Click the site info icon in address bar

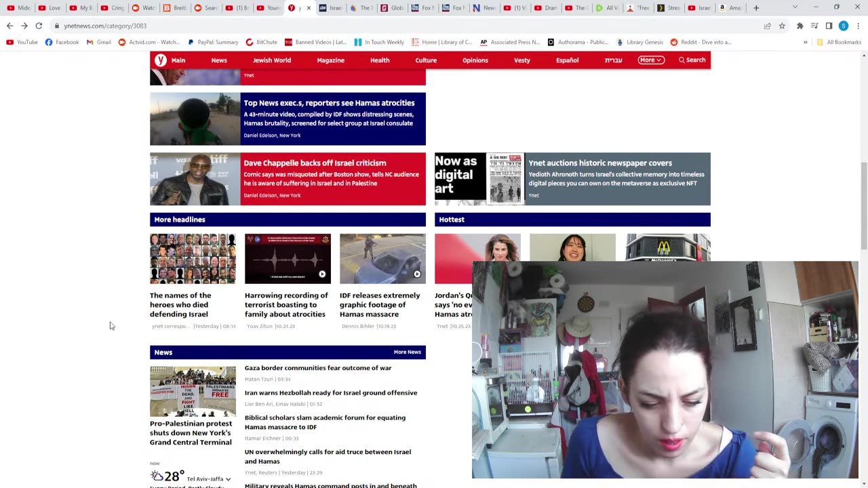coord(57,26)
